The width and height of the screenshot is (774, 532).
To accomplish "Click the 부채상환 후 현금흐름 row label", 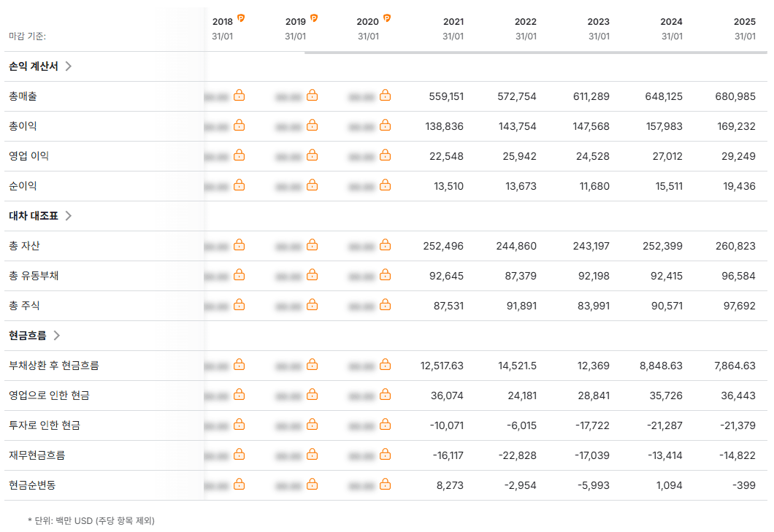I will tap(54, 365).
